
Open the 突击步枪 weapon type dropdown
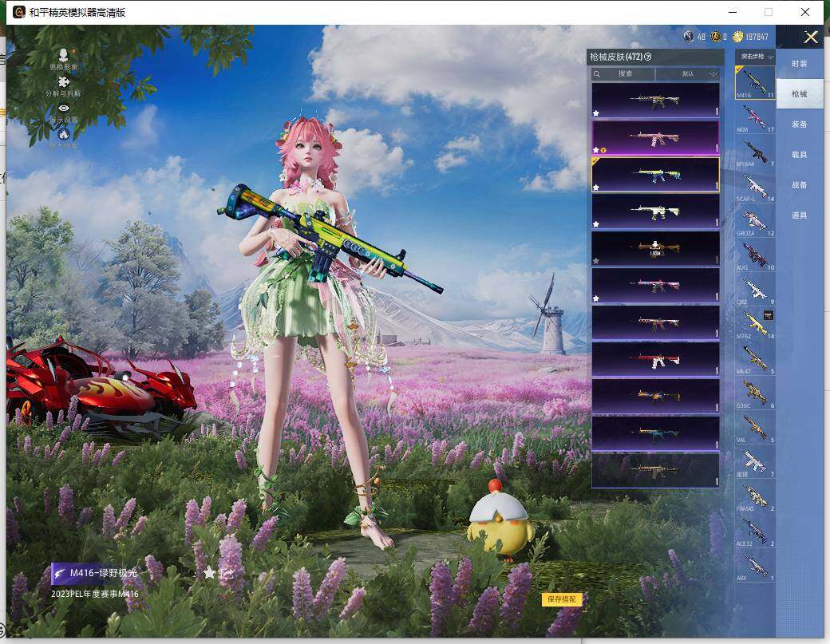(755, 56)
